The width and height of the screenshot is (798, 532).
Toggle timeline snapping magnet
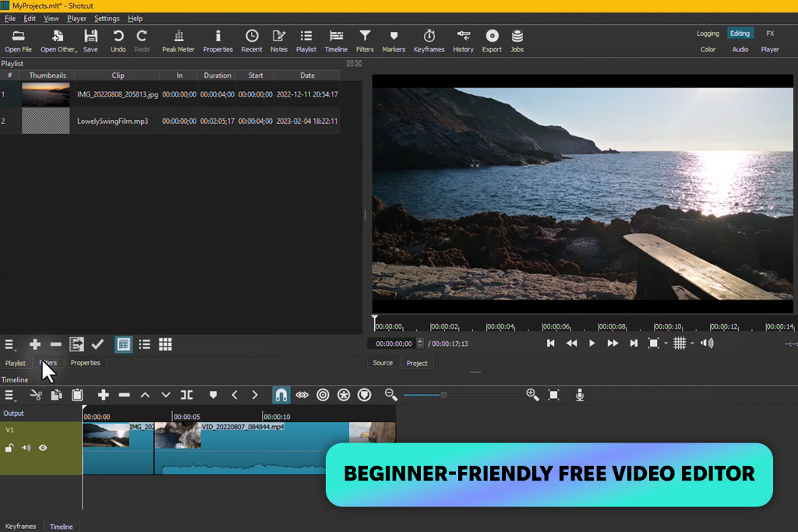click(281, 395)
